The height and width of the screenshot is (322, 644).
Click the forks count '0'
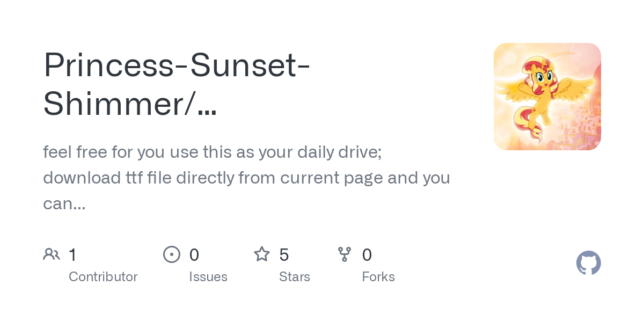click(x=367, y=255)
